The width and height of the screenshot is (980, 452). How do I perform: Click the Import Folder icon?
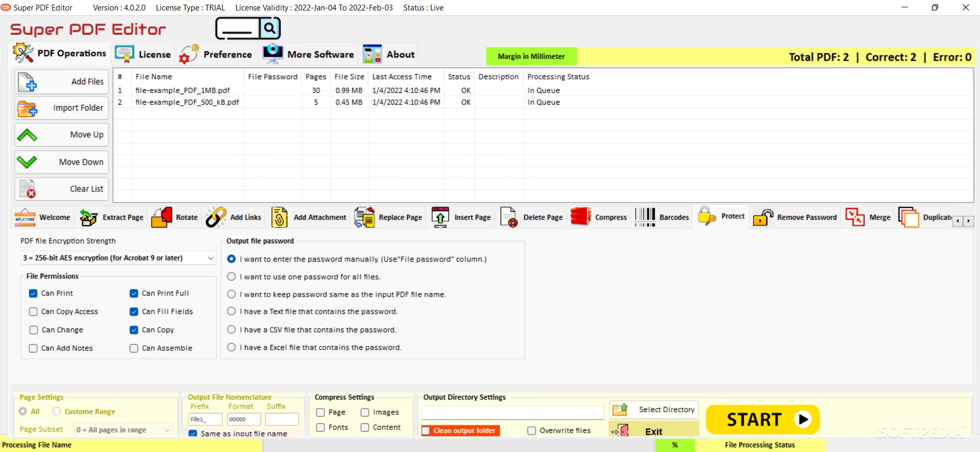point(27,109)
